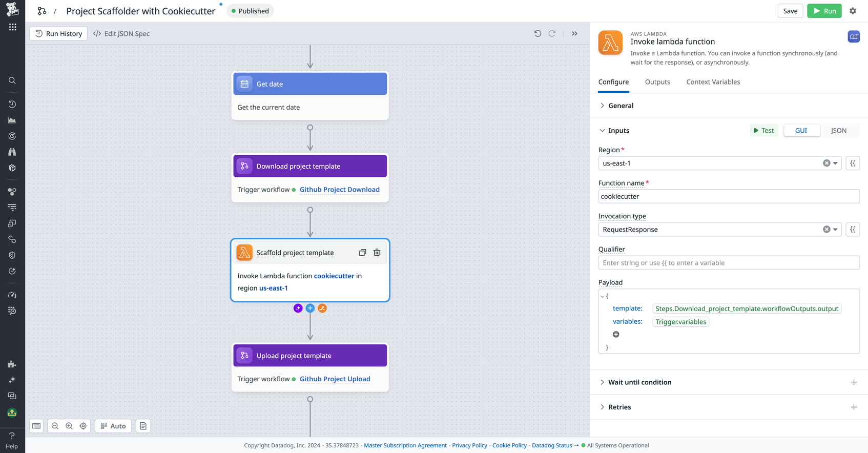Zoom in the workflow canvas
This screenshot has width=868, height=453.
coord(69,426)
